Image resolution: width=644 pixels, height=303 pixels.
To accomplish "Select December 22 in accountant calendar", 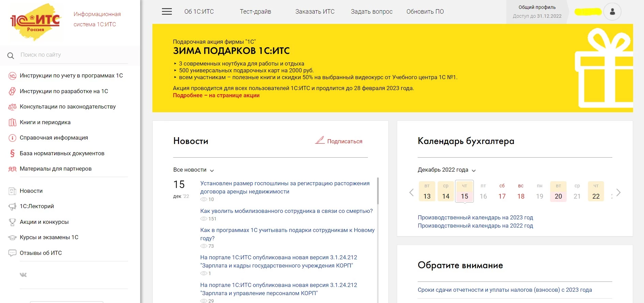I will coord(596,191).
